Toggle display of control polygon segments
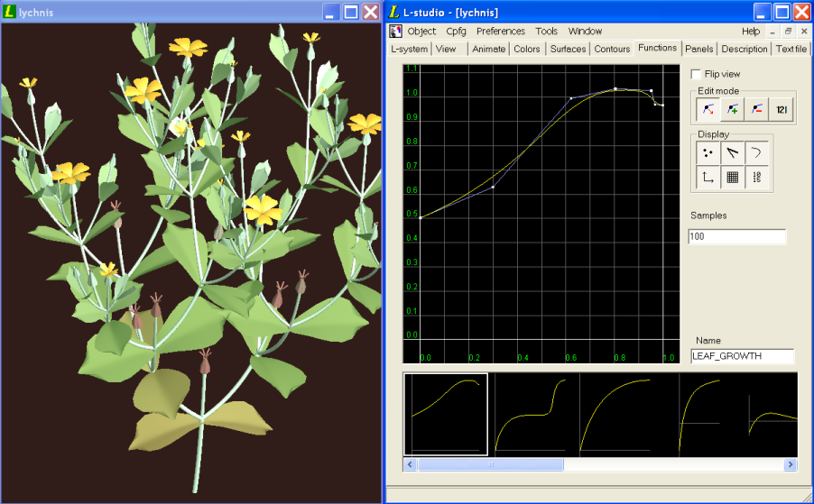Viewport: 814px width, 504px height. click(732, 153)
